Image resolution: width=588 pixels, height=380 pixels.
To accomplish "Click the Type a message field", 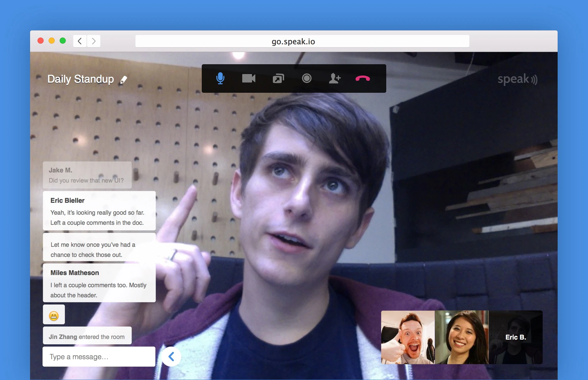I will 99,357.
